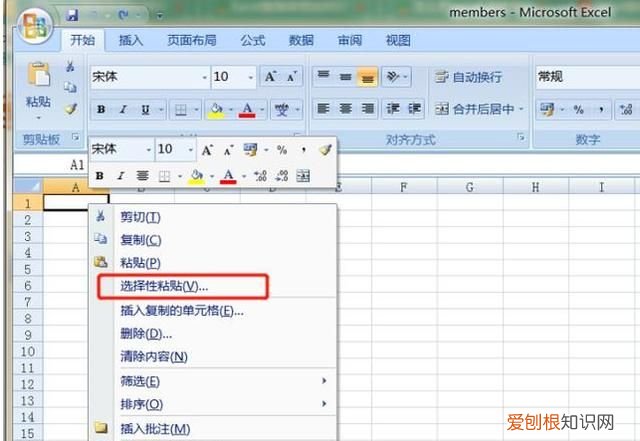Viewport: 640px width, 441px height.
Task: Center text horizontally in ribbon
Action: coord(345,109)
